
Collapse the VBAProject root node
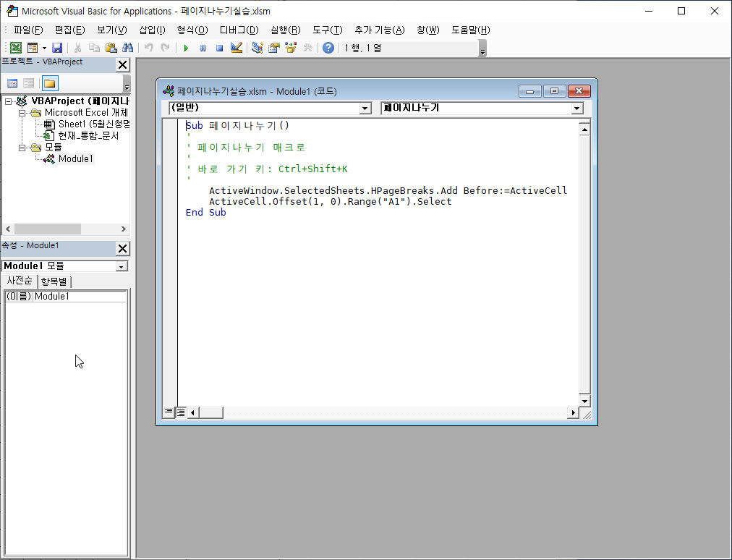coord(9,101)
